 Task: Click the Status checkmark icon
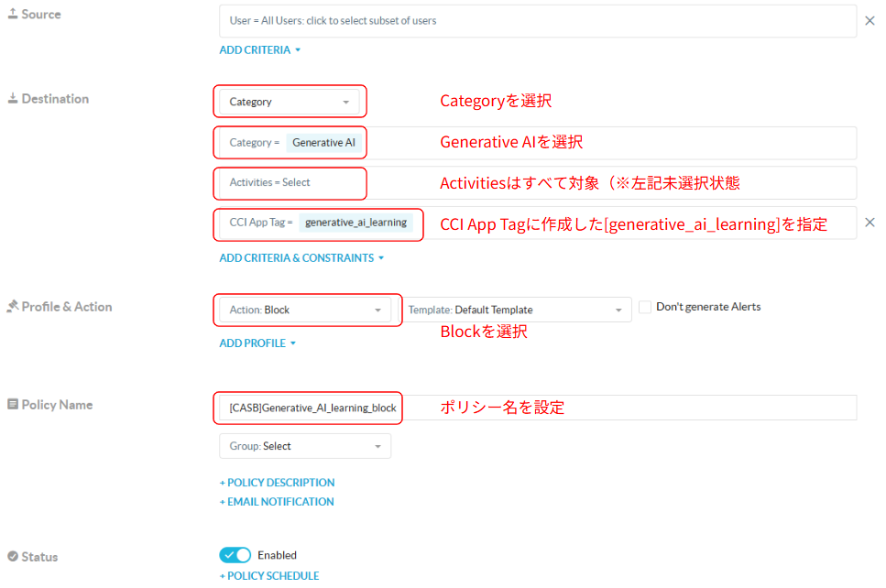click(13, 556)
